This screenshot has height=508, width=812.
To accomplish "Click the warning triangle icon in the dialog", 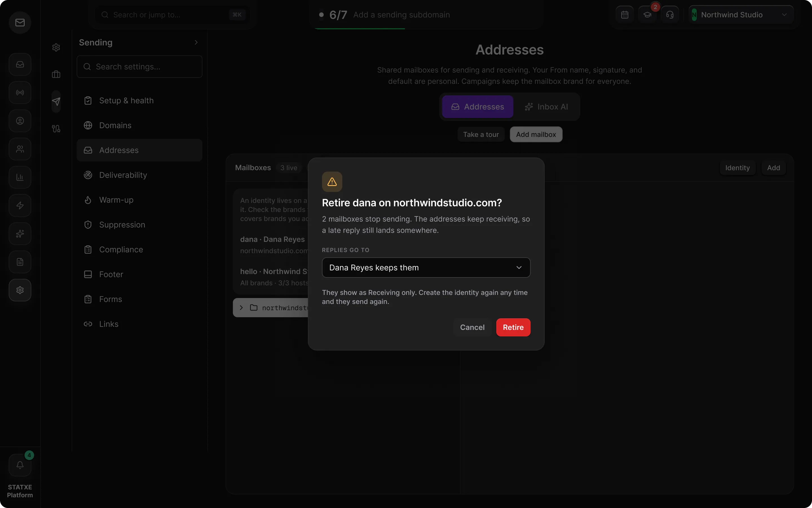I will (332, 182).
